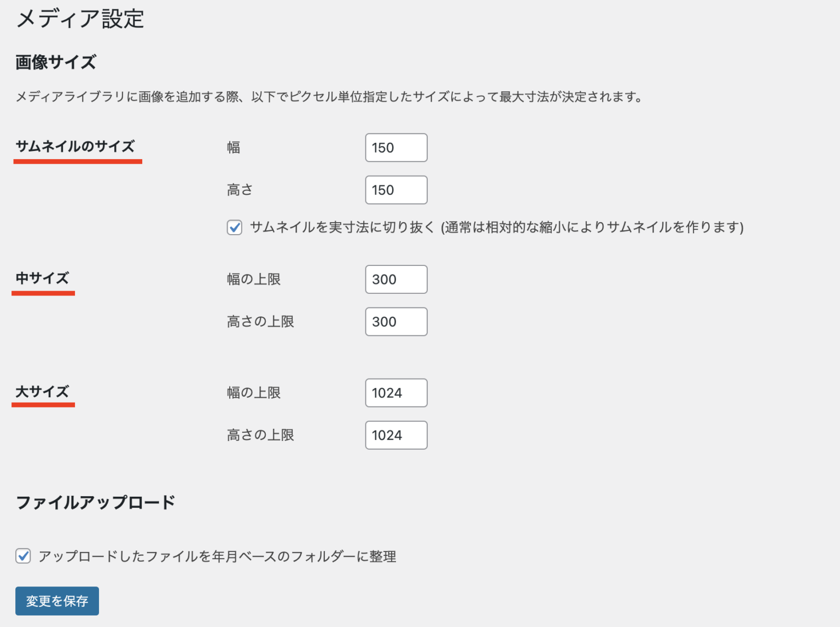This screenshot has width=840, height=627.
Task: Click the 大サイズ row heading
Action: pyautogui.click(x=42, y=392)
